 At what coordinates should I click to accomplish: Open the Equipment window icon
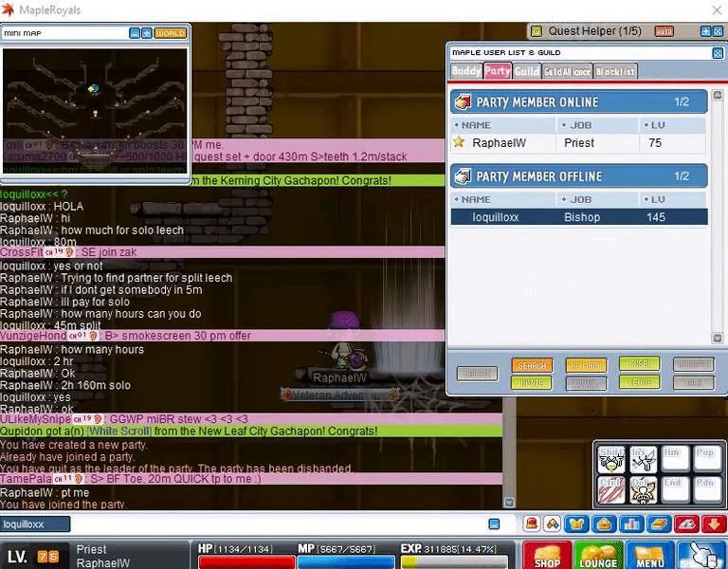(x=576, y=524)
